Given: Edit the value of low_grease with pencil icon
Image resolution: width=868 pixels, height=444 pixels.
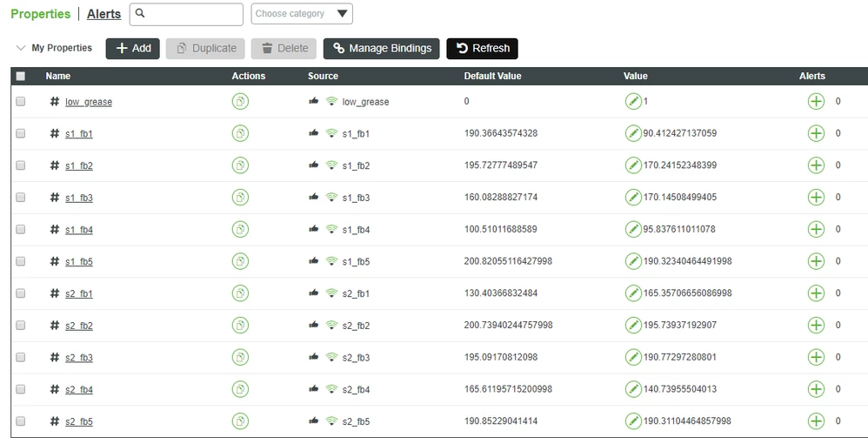Looking at the screenshot, I should [633, 102].
